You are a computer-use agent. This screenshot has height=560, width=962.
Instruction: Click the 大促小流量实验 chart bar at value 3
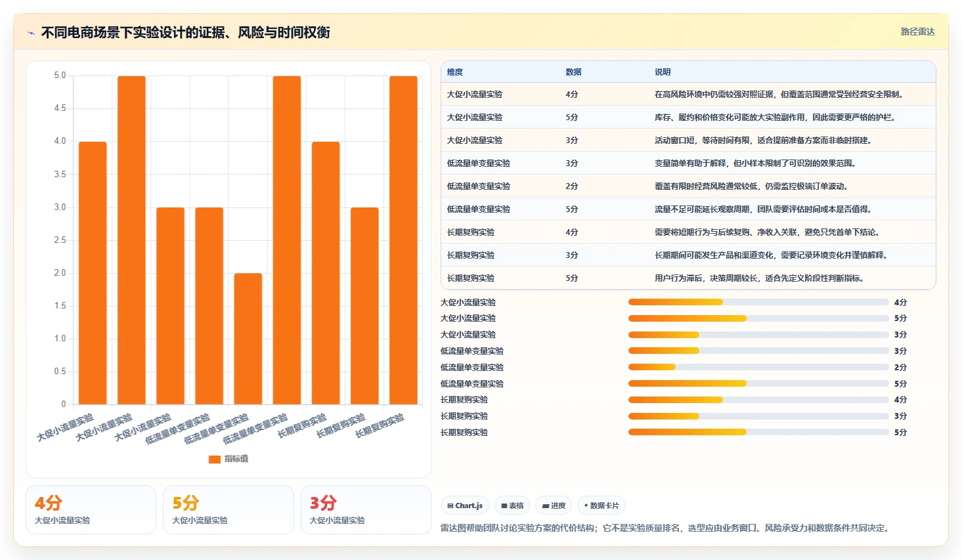tap(170, 306)
